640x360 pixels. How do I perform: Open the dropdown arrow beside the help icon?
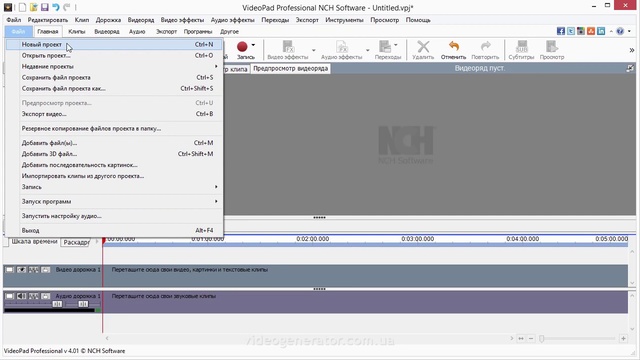pos(629,31)
